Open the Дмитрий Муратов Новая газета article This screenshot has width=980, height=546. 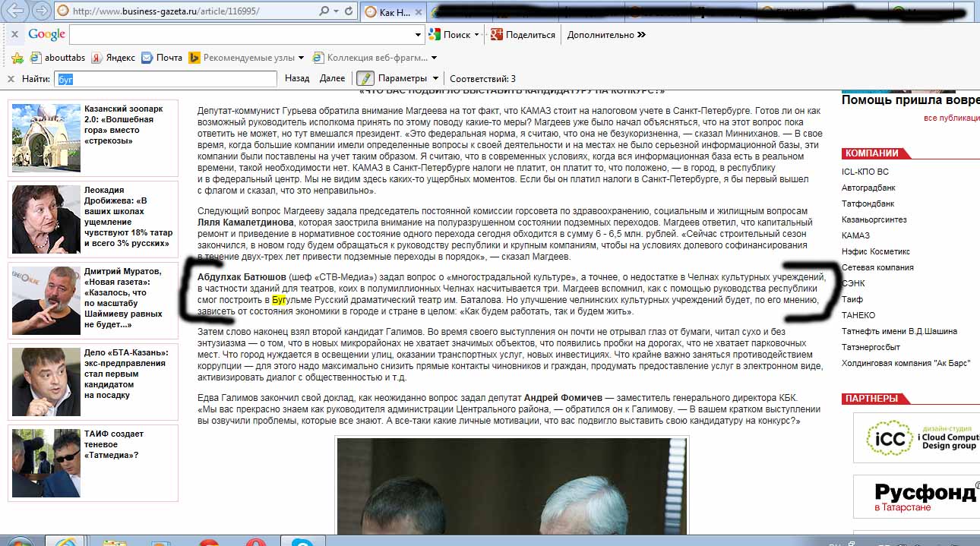tap(123, 298)
